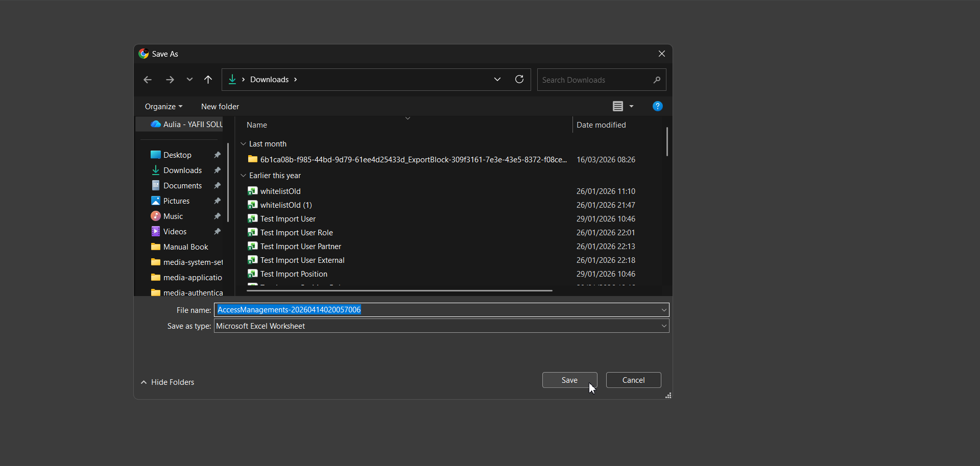Create a New folder

tap(220, 106)
